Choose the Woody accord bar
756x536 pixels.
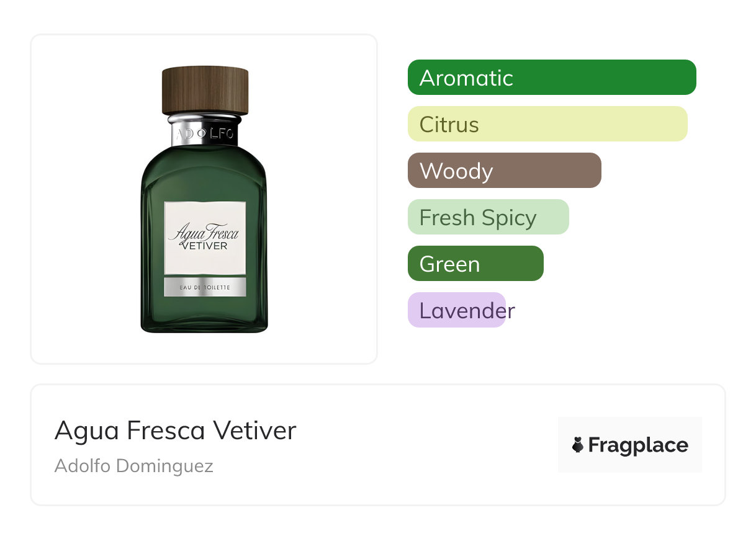(x=504, y=171)
